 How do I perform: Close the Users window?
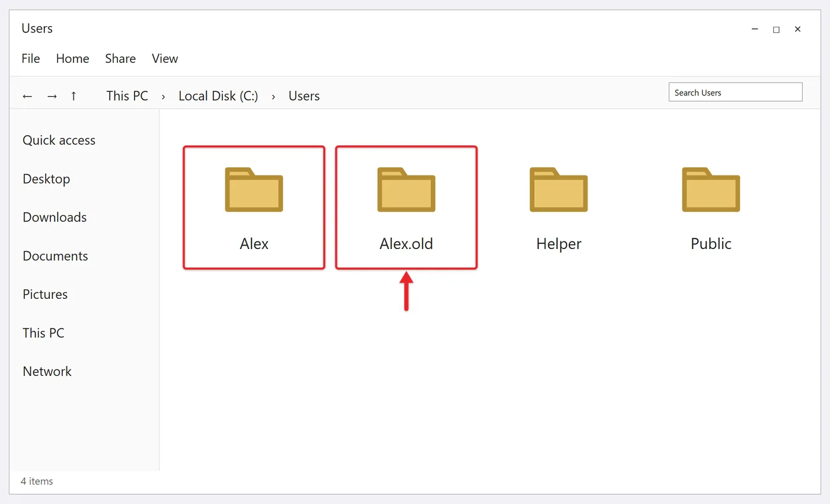click(798, 29)
